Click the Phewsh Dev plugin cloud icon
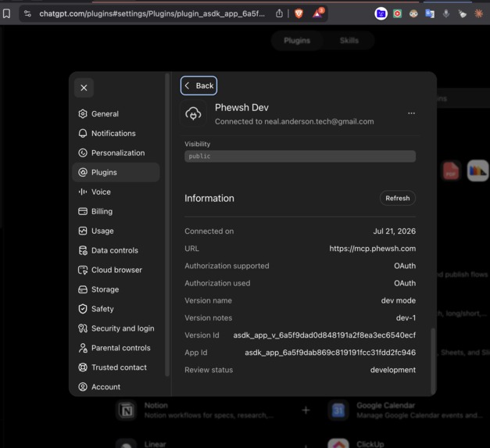Screen dimensions: 490x448 [x=193, y=113]
